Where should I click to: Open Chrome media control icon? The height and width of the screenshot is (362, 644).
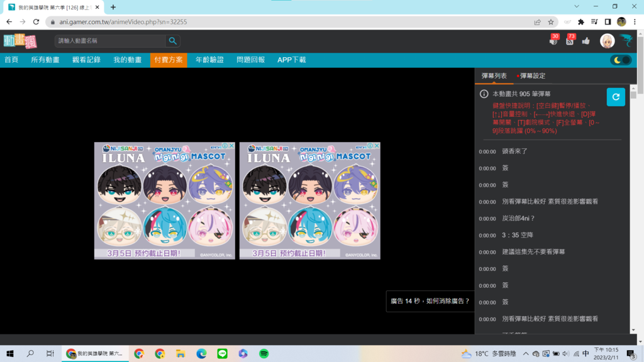[x=594, y=22]
